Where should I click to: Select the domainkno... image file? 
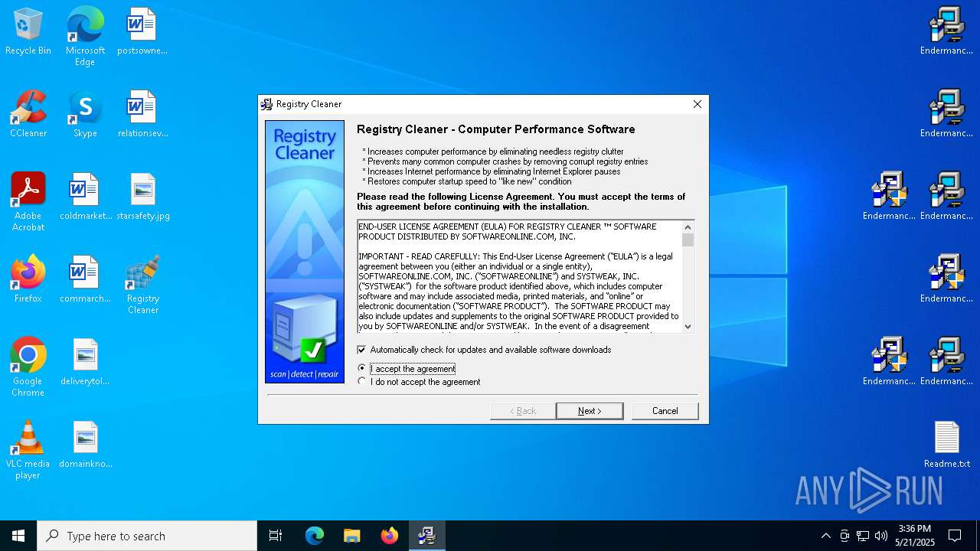click(x=85, y=445)
